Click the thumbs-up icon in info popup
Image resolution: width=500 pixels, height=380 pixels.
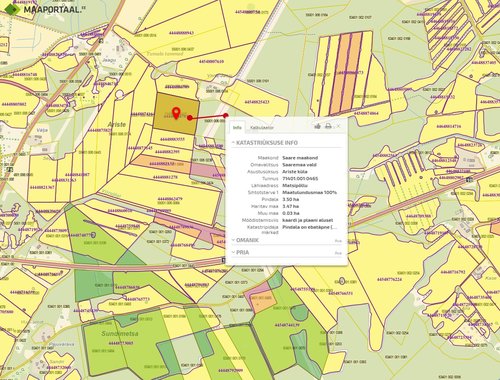[x=317, y=126]
